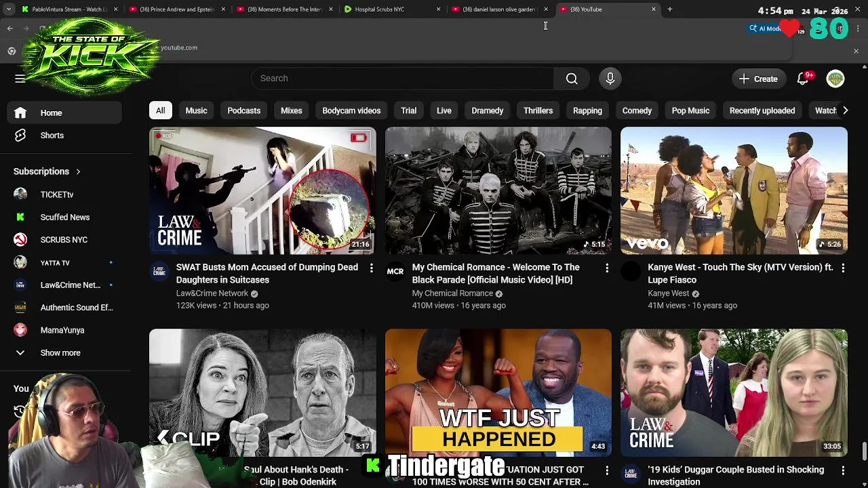Select the Podcasts filter chip

click(x=243, y=110)
